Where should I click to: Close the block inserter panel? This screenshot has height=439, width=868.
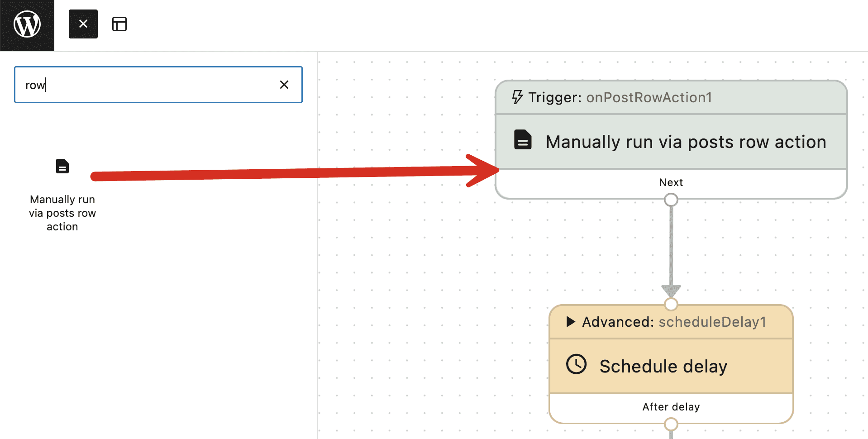coord(83,24)
